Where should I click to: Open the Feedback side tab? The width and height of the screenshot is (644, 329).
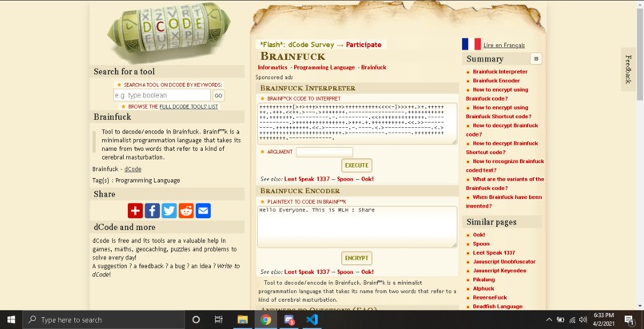coord(628,69)
